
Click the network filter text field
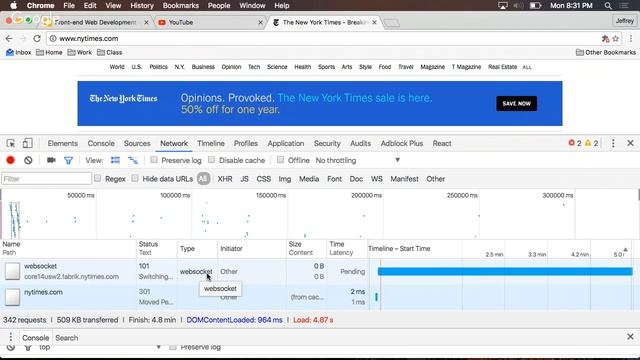46,179
